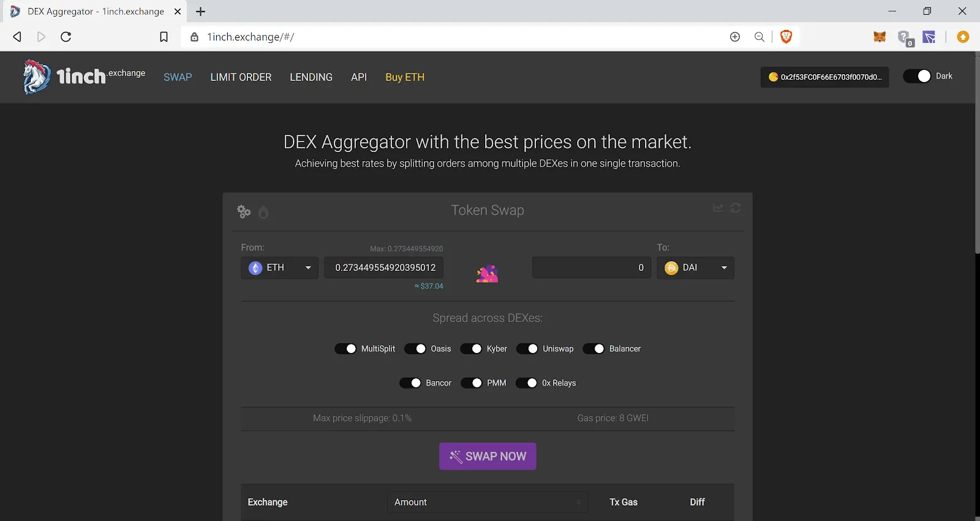
Task: Open Brave Shields lion icon
Action: tap(786, 37)
